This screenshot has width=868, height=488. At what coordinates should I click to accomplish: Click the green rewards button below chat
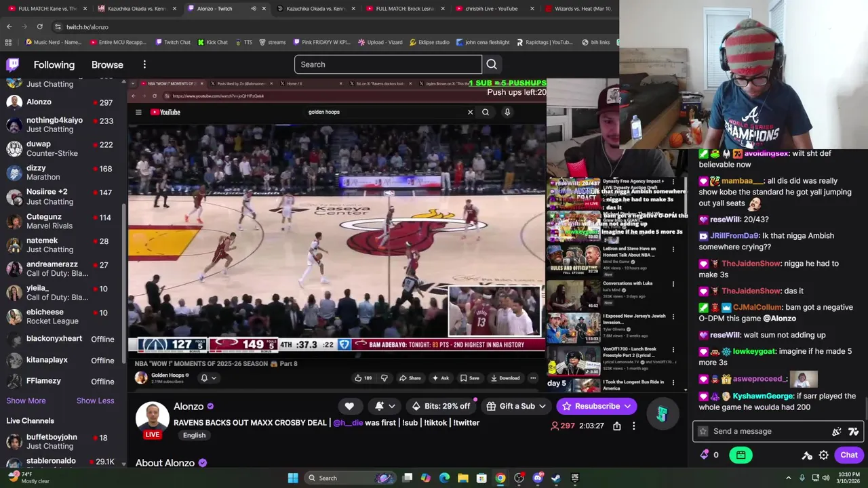tap(741, 455)
